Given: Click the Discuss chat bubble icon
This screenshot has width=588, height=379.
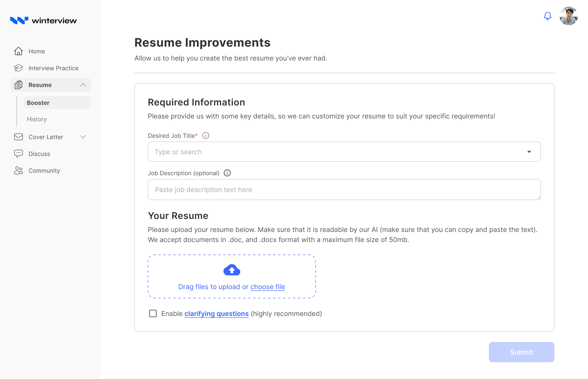Looking at the screenshot, I should click(x=18, y=154).
